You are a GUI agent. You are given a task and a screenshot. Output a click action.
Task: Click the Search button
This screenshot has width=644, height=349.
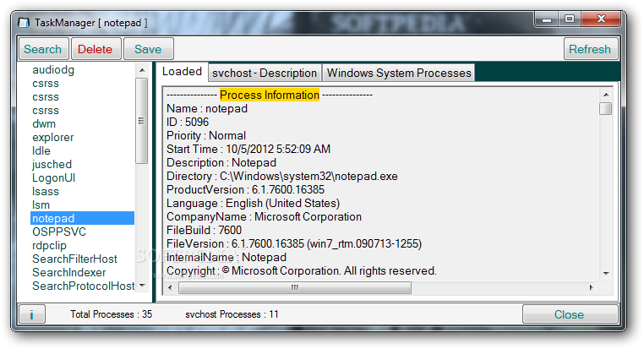43,49
